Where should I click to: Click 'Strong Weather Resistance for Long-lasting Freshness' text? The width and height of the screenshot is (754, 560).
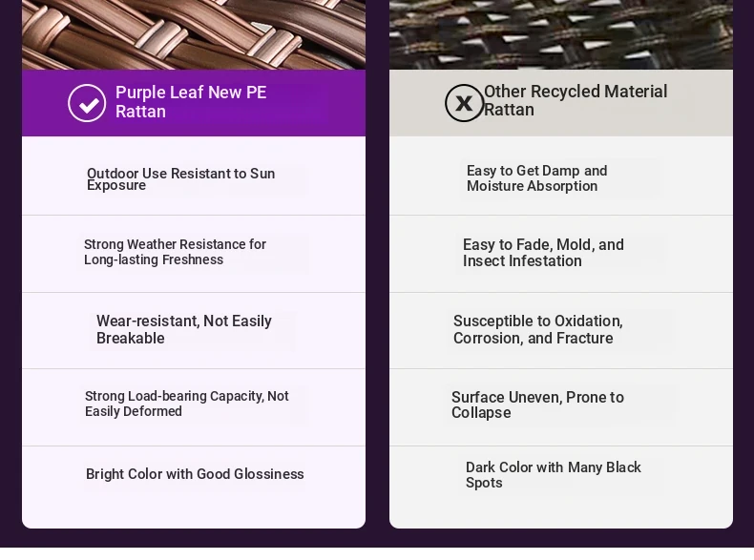[175, 252]
